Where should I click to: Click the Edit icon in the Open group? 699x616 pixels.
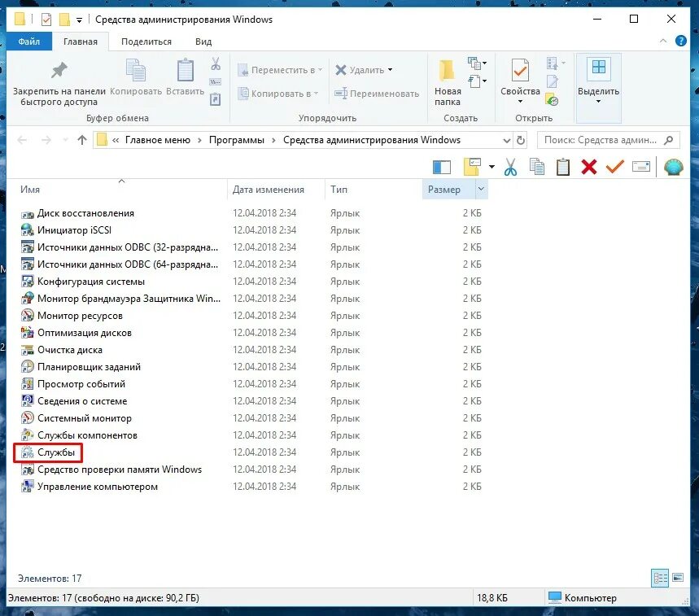[x=552, y=81]
